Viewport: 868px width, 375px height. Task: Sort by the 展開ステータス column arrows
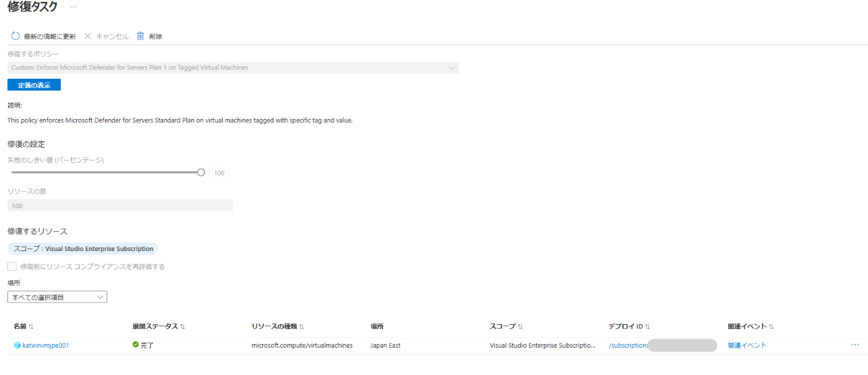coord(183,326)
